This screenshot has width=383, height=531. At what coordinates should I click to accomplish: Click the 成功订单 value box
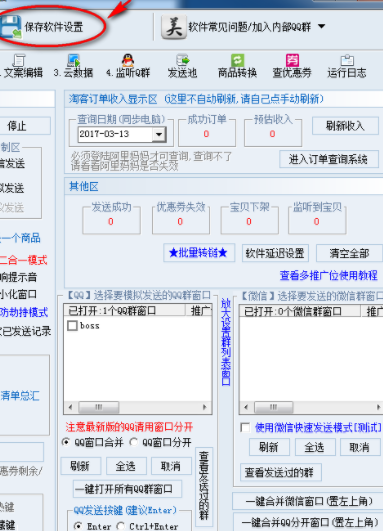click(207, 134)
